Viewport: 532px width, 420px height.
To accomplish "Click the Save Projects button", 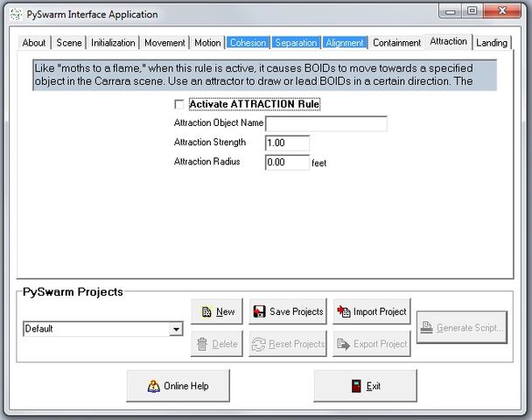I will (x=288, y=311).
